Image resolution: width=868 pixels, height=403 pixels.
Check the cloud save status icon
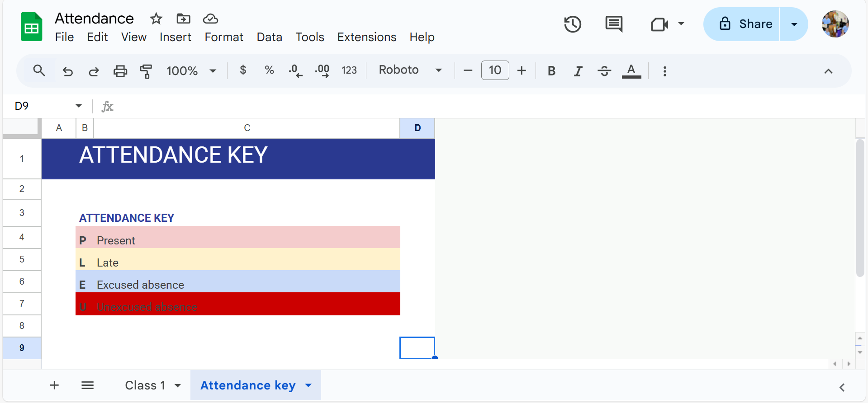(210, 19)
